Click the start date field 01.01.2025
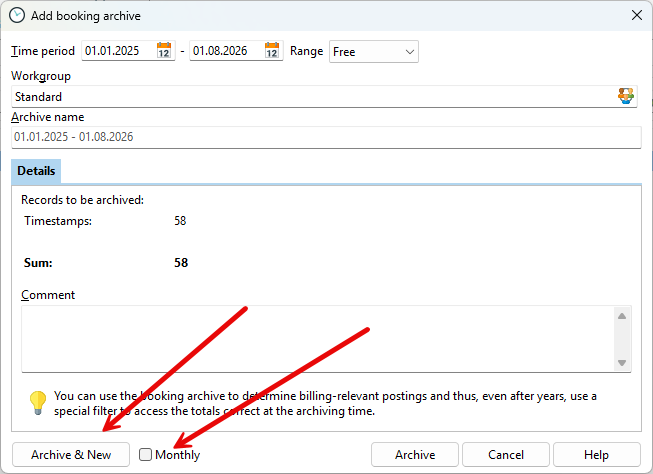653x474 pixels. [118, 51]
